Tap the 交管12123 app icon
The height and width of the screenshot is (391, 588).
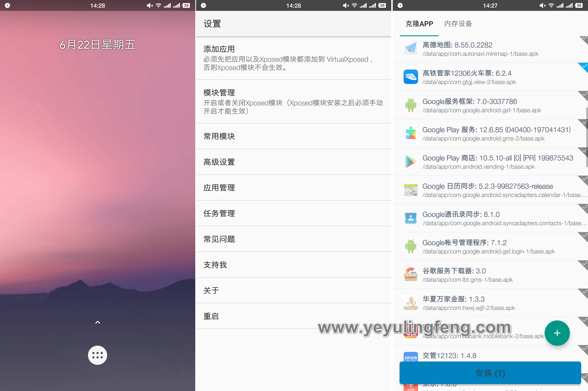click(411, 357)
